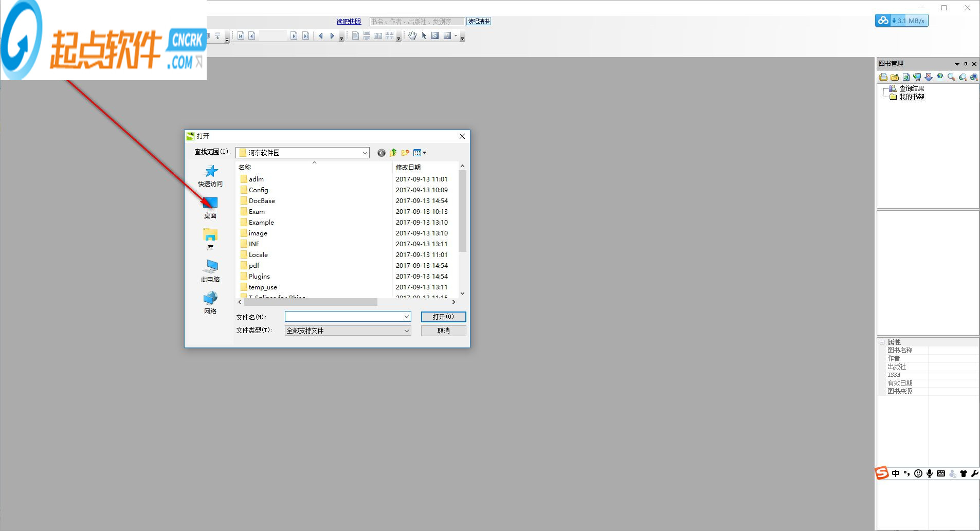Click the magnifier search icon in book management
The height and width of the screenshot is (531, 980).
(951, 77)
